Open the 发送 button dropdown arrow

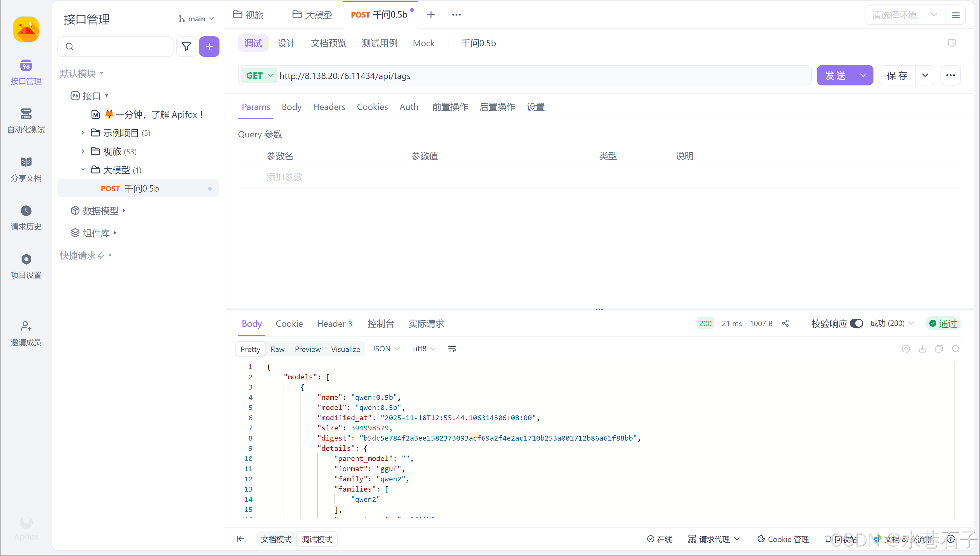pos(863,75)
